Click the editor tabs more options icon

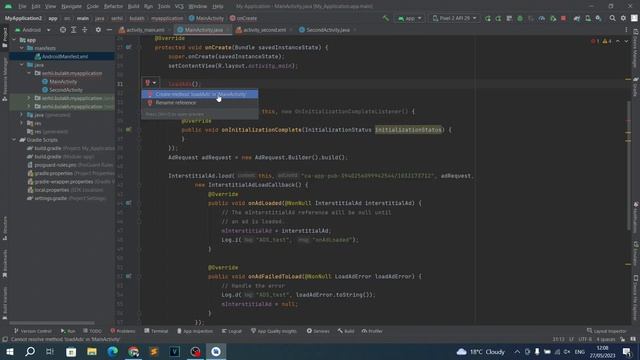(x=626, y=30)
